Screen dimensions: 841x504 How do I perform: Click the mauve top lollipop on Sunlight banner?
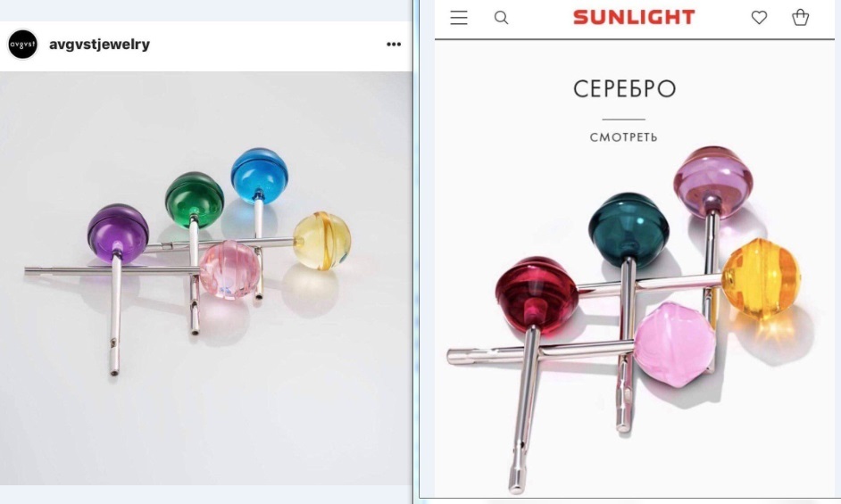[712, 182]
